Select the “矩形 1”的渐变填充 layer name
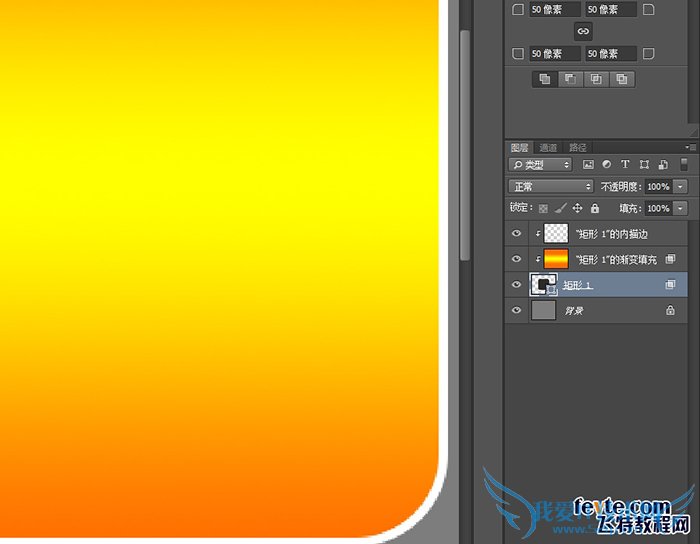This screenshot has width=700, height=544. point(617,260)
